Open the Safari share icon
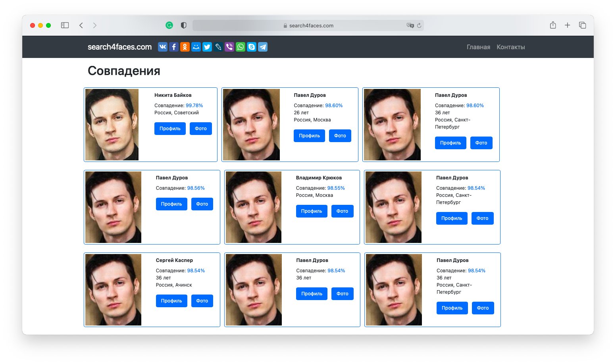 coord(552,25)
